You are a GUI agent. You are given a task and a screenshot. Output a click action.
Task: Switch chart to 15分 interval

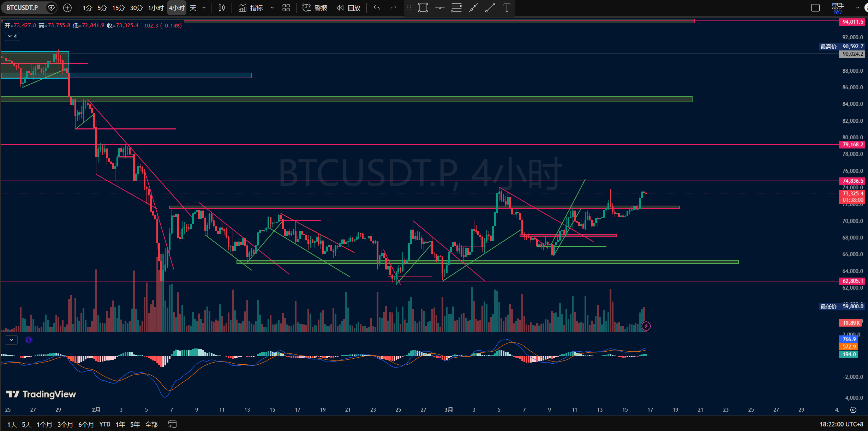click(118, 8)
